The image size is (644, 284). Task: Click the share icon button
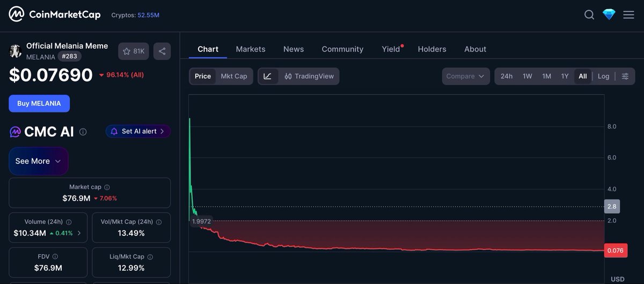(162, 51)
